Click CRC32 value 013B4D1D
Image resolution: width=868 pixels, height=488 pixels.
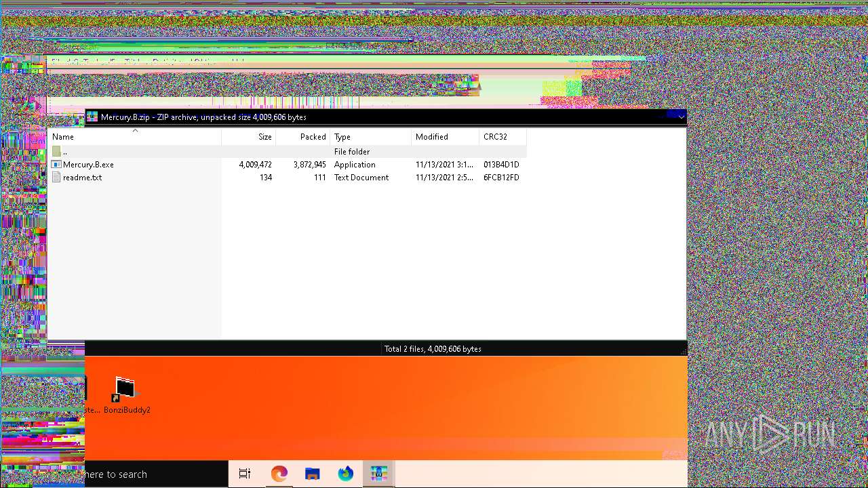coord(501,165)
